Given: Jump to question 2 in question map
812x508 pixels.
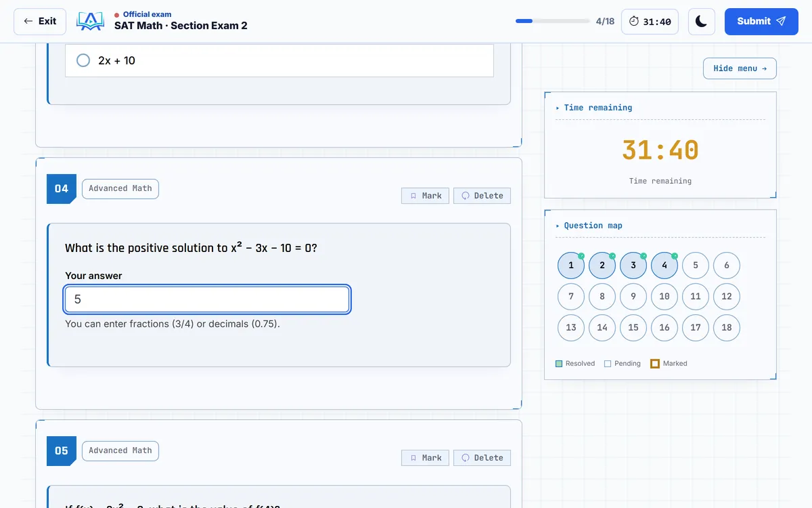Looking at the screenshot, I should [x=602, y=266].
